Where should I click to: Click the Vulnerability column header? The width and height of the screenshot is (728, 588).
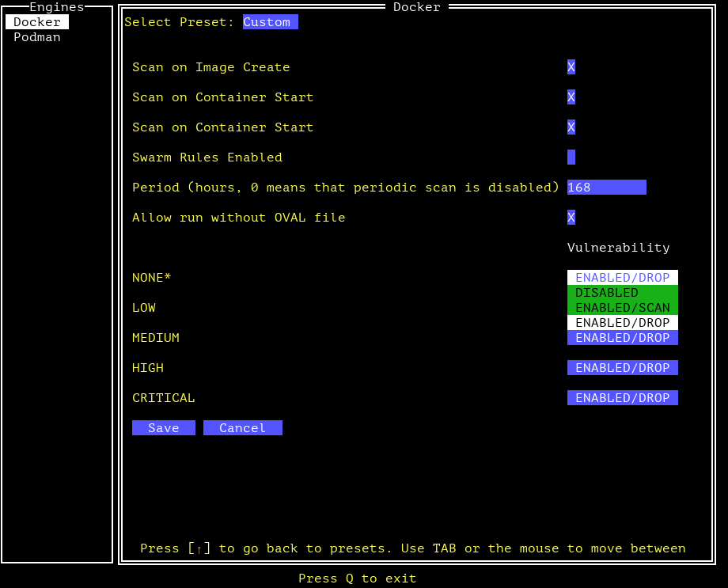click(x=618, y=248)
